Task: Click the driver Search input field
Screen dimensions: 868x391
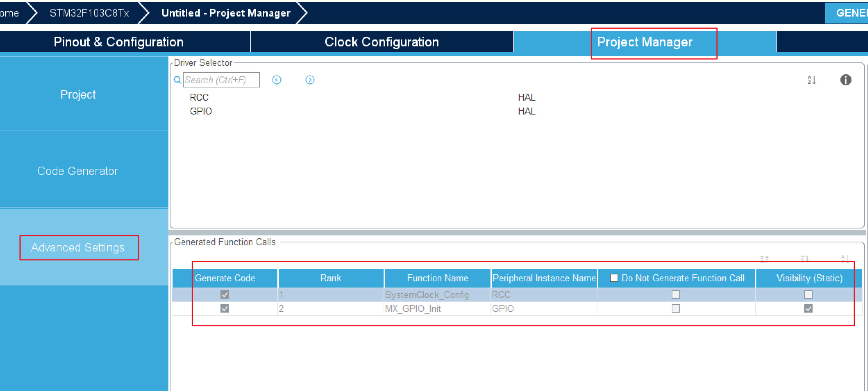Action: point(221,80)
